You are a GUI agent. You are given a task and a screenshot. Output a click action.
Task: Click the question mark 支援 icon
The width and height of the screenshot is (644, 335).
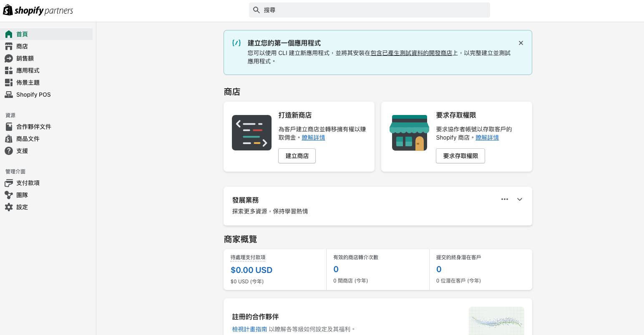[x=9, y=151]
